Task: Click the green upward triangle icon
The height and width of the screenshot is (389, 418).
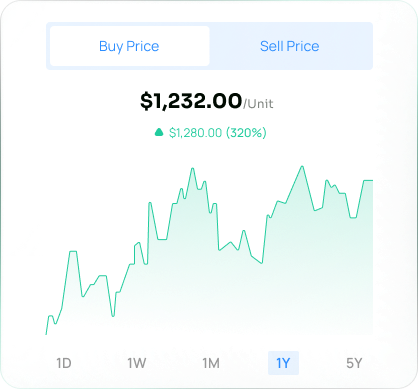Action: click(x=159, y=132)
